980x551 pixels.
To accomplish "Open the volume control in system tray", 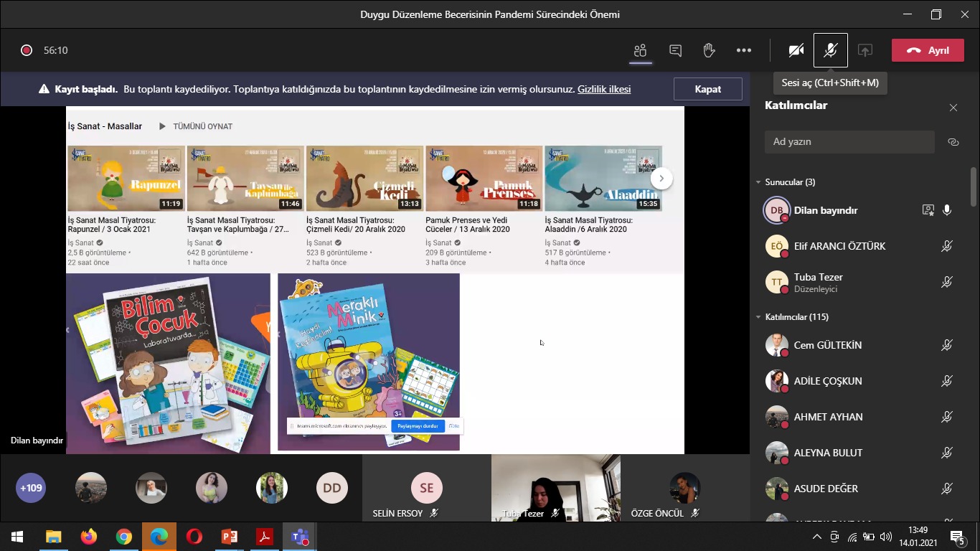I will pos(886,537).
